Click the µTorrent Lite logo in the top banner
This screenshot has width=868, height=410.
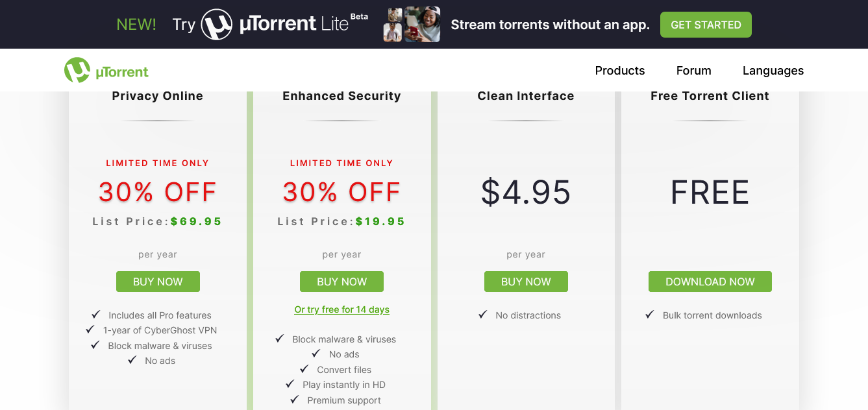(x=284, y=25)
